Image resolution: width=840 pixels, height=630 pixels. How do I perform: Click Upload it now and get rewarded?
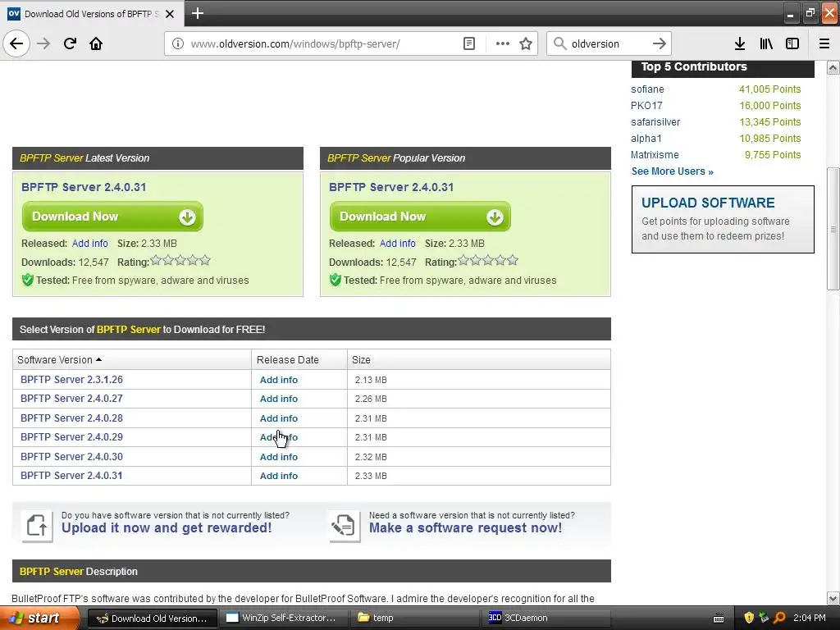(167, 527)
